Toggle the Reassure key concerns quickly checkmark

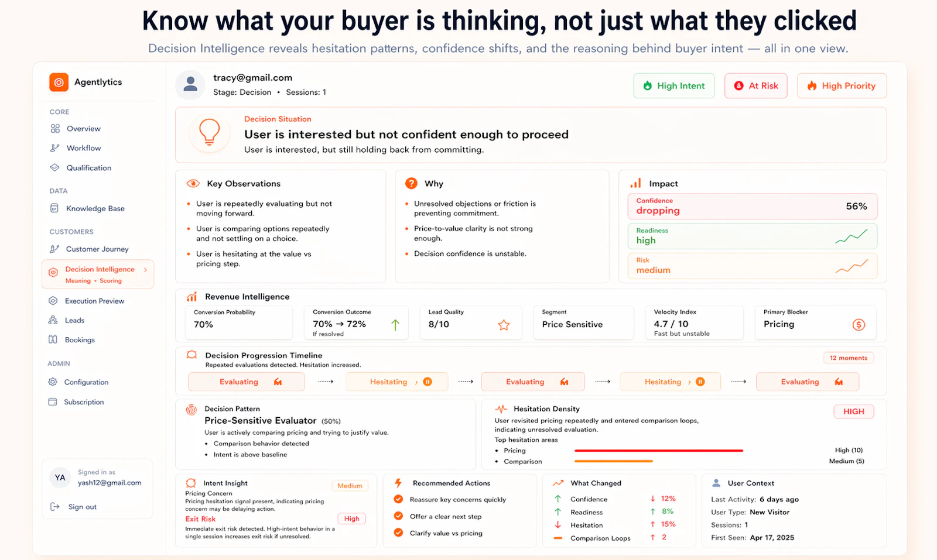click(398, 499)
